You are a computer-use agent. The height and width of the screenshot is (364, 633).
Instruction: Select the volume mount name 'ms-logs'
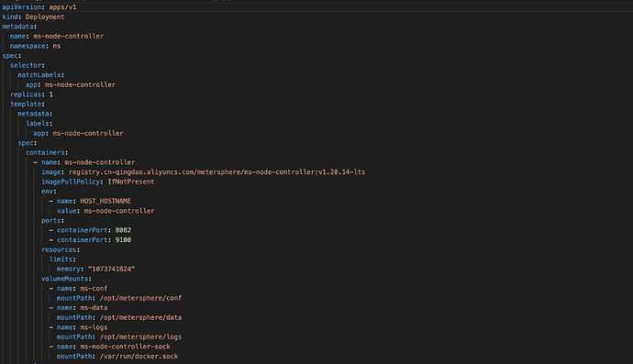[94, 327]
